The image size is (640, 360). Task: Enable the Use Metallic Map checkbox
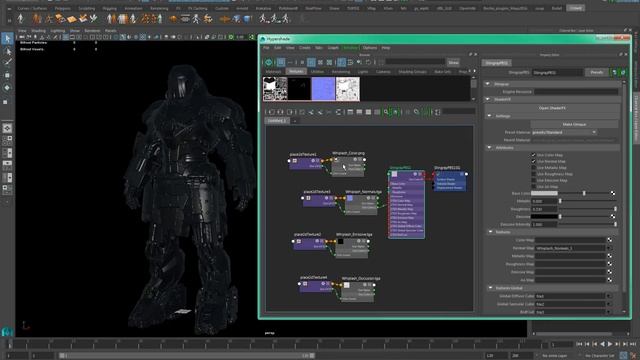(533, 168)
